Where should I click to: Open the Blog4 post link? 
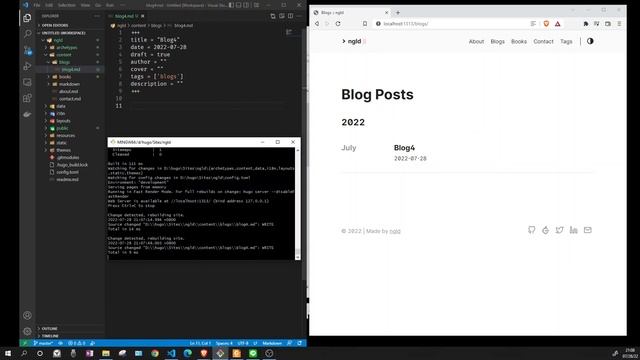[404, 148]
